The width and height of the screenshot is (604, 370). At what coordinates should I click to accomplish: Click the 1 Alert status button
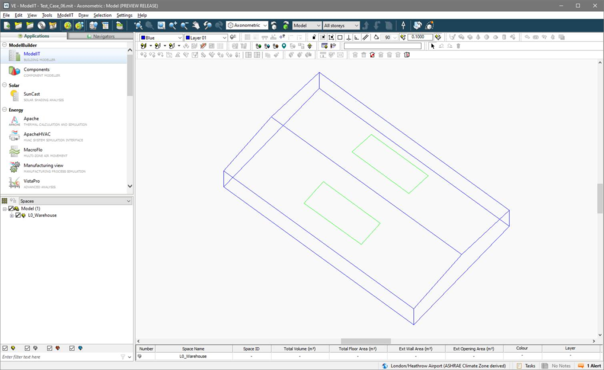pos(590,366)
